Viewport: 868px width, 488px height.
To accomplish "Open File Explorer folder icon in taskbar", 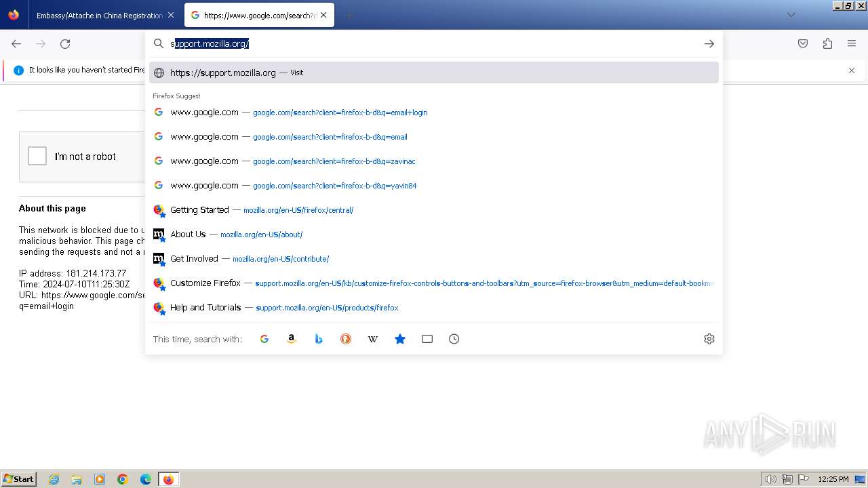I will (77, 479).
